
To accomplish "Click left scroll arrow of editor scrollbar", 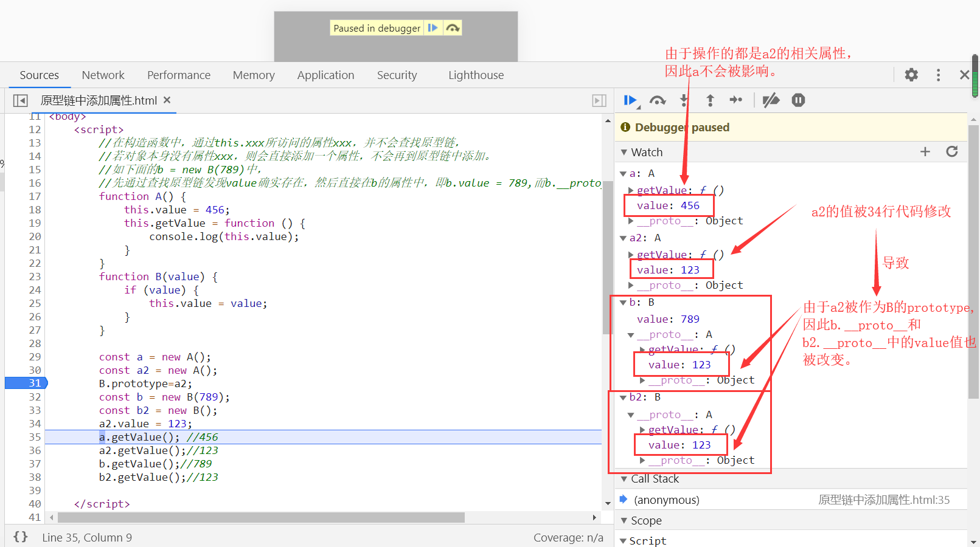I will [52, 517].
